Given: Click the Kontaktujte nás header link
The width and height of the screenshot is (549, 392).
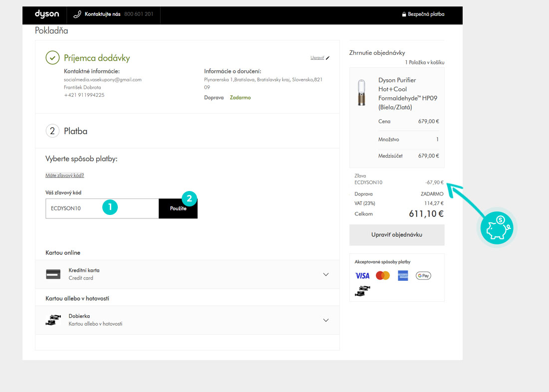Looking at the screenshot, I should point(103,14).
